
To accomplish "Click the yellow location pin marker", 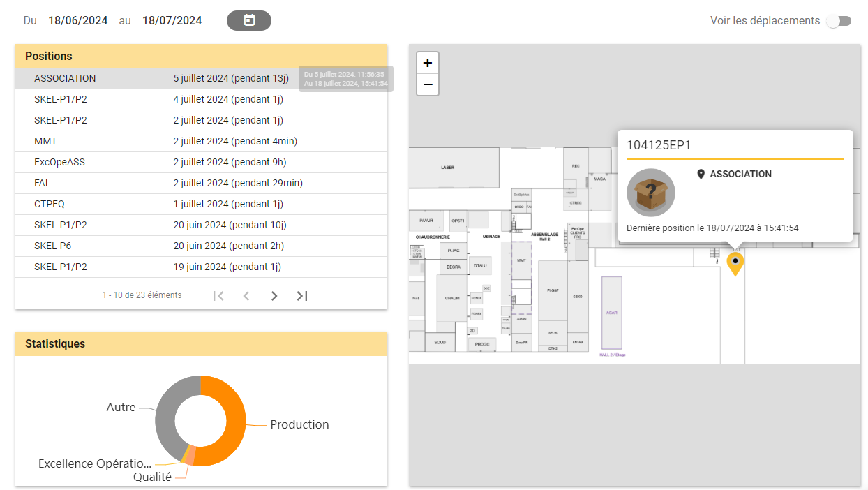I will [x=735, y=264].
